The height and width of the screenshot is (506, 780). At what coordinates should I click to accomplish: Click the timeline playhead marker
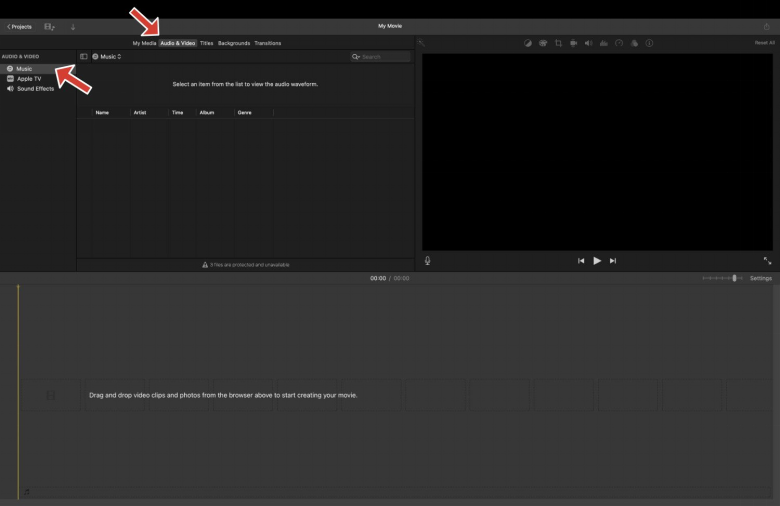(18, 287)
